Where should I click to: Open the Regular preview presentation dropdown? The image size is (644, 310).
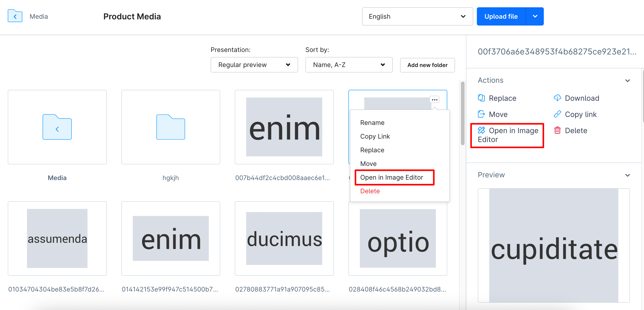254,65
